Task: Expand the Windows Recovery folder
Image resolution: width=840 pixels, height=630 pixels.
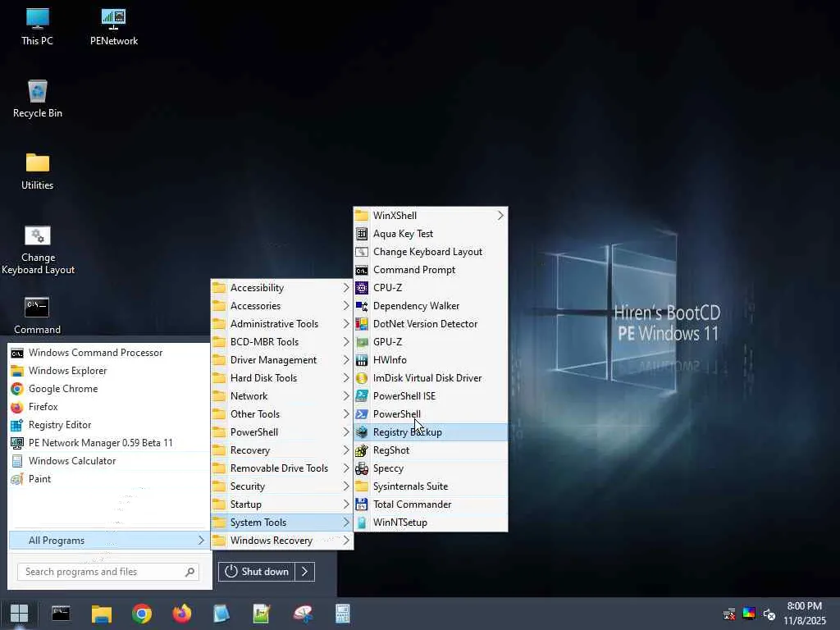Action: [x=282, y=541]
